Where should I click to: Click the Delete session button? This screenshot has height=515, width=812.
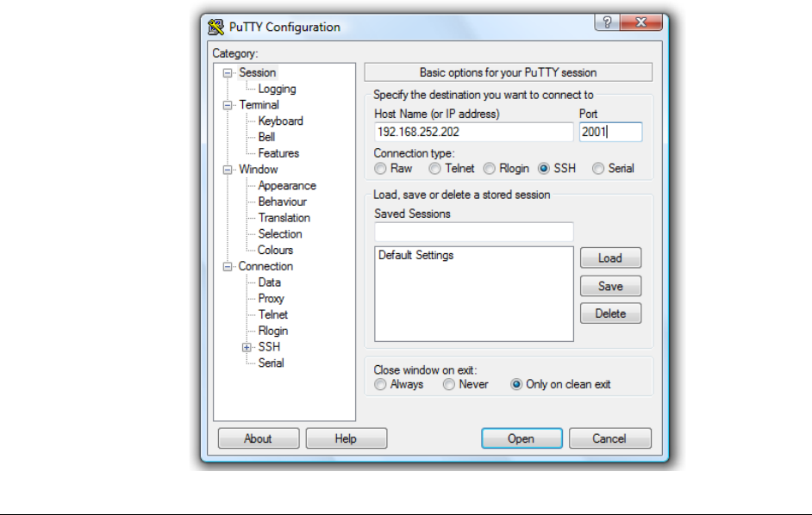point(610,313)
